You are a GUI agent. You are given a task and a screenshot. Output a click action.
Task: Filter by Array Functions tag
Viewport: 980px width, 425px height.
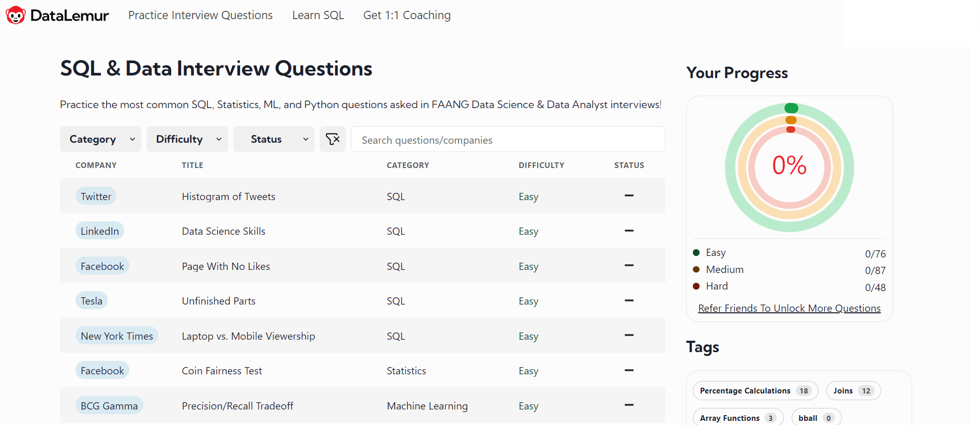[x=738, y=418]
